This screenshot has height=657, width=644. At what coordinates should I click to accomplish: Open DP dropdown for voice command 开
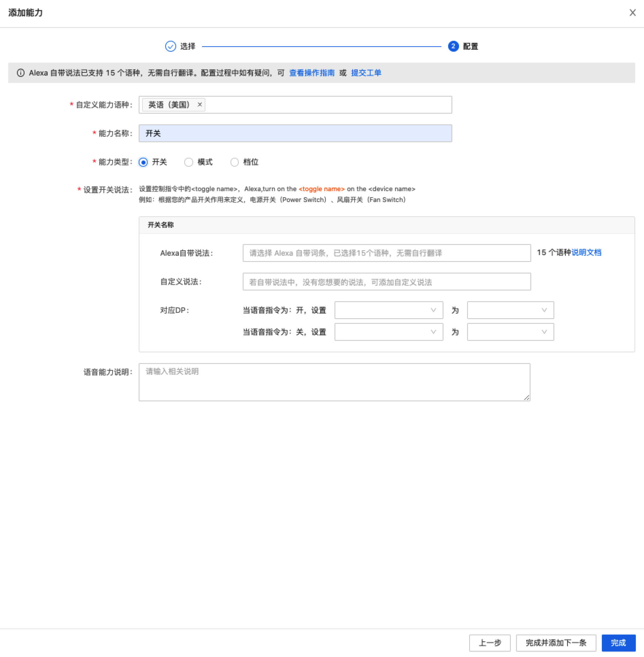389,310
